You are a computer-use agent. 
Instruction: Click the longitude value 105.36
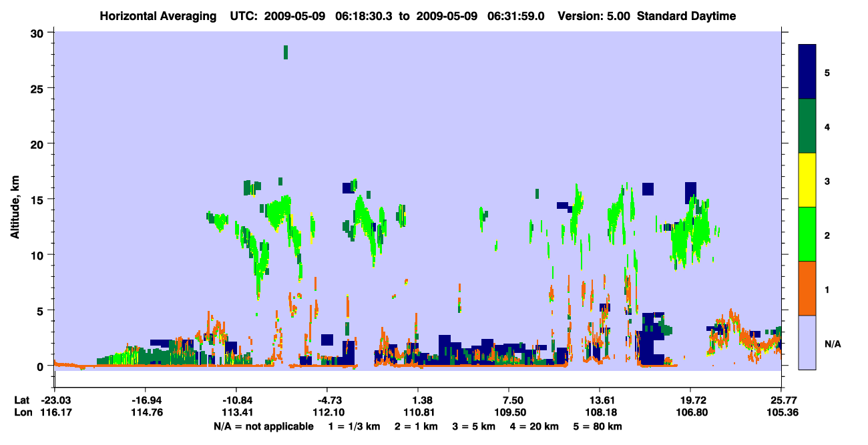[782, 412]
